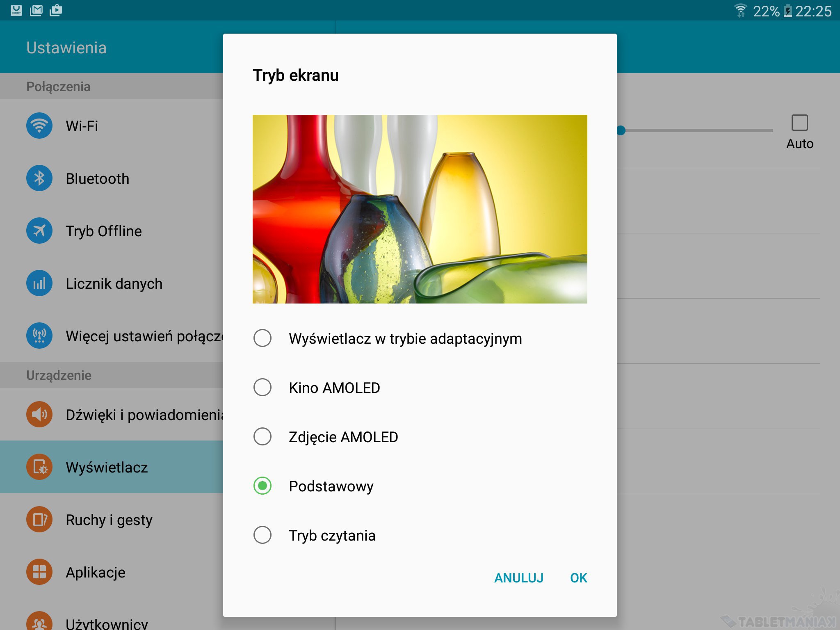Click the brightness slider handle
This screenshot has height=630, width=840.
click(x=621, y=130)
